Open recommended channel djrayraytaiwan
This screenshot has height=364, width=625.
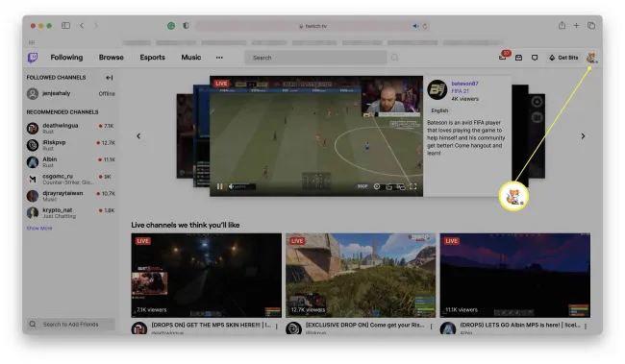[70, 196]
